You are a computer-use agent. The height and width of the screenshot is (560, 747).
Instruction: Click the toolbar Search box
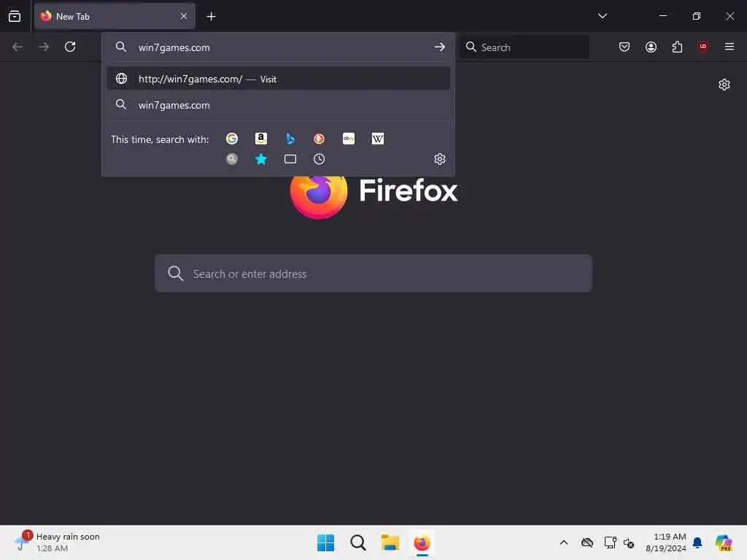(524, 47)
